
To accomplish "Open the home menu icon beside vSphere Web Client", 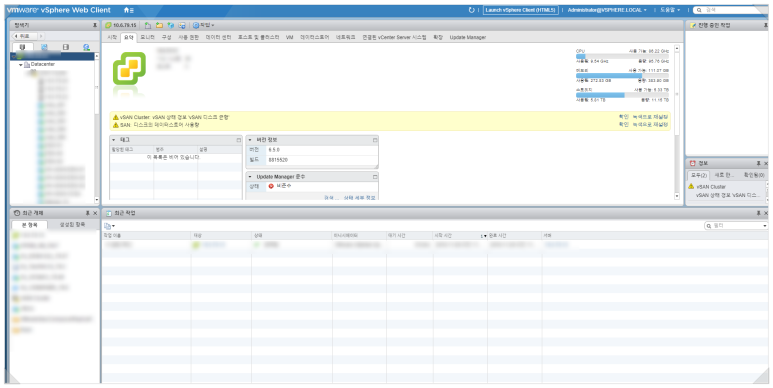I will [128, 10].
